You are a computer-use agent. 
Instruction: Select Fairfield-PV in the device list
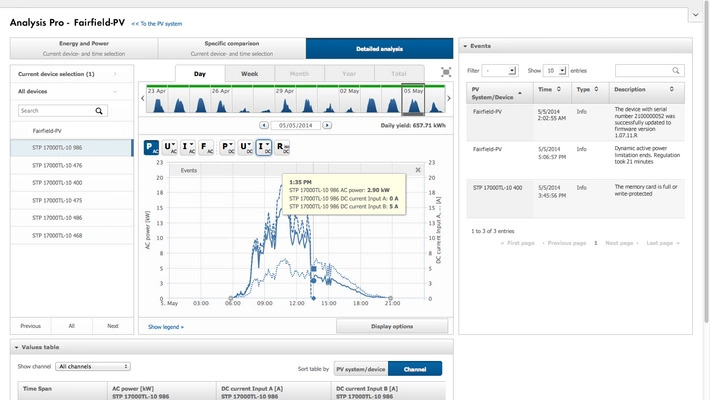72,130
